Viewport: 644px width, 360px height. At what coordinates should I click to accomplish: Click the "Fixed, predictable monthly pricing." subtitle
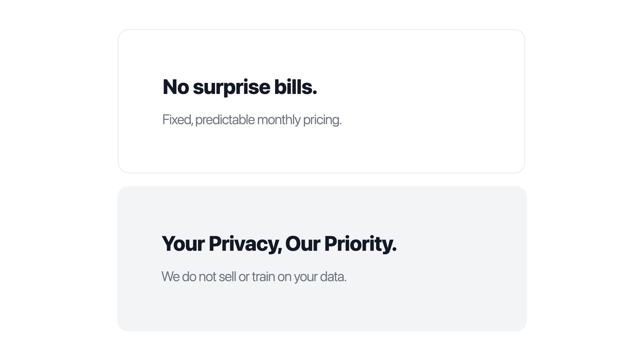coord(252,120)
